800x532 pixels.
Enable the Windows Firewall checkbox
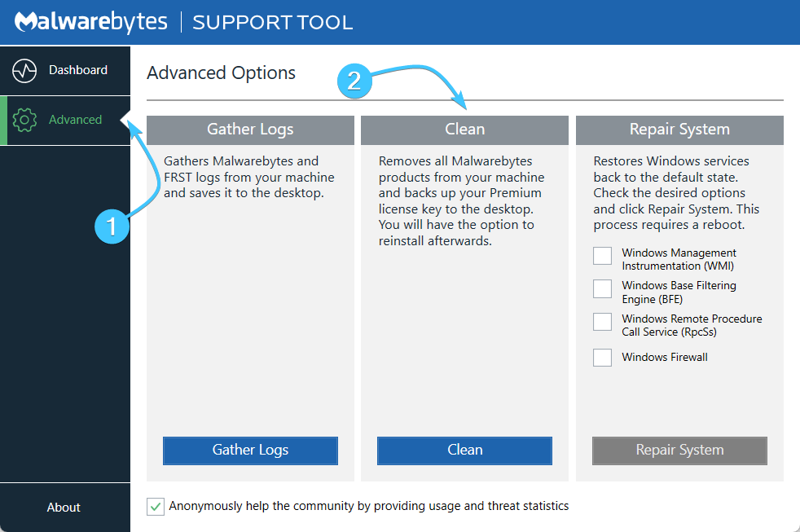(603, 357)
